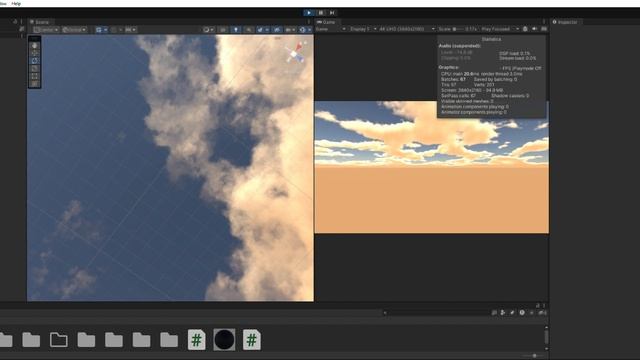Toggle hidden objects visibility in Scene
The image size is (640, 360).
pos(277,30)
